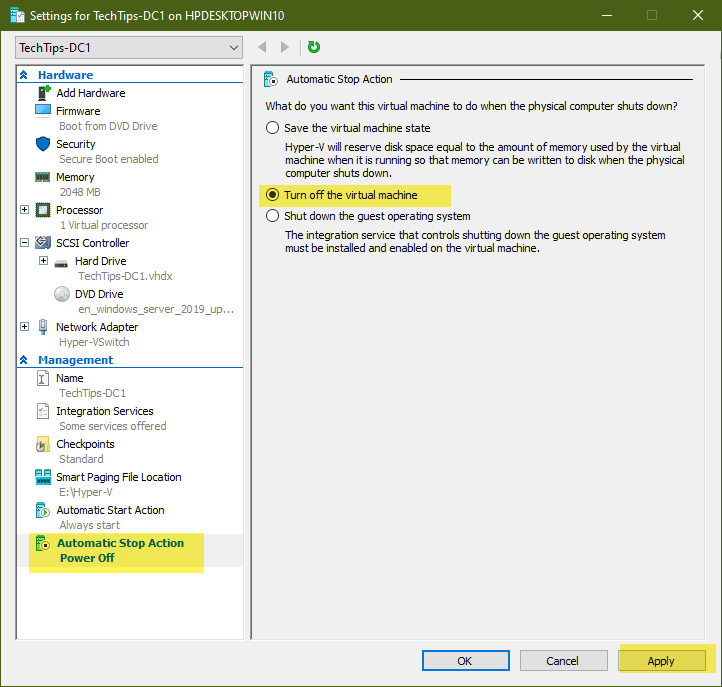The image size is (722, 687).
Task: Click the Add Hardware icon
Action: [43, 93]
